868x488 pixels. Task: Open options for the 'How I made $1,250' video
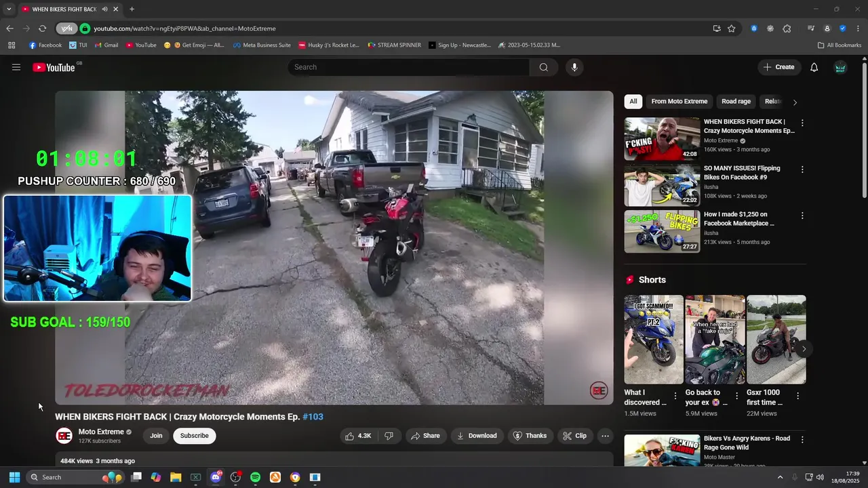[x=802, y=216]
